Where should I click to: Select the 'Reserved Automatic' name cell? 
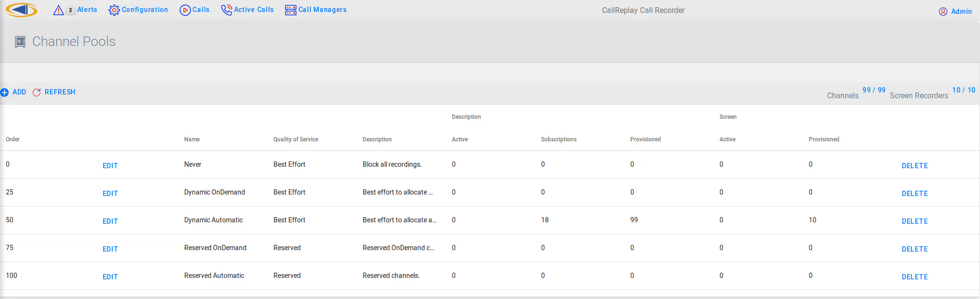pos(214,276)
